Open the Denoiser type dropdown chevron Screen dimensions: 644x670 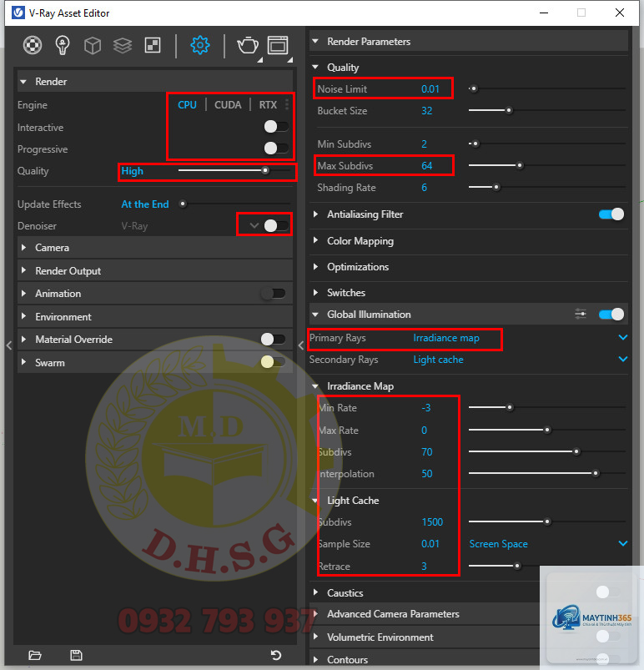pos(254,225)
